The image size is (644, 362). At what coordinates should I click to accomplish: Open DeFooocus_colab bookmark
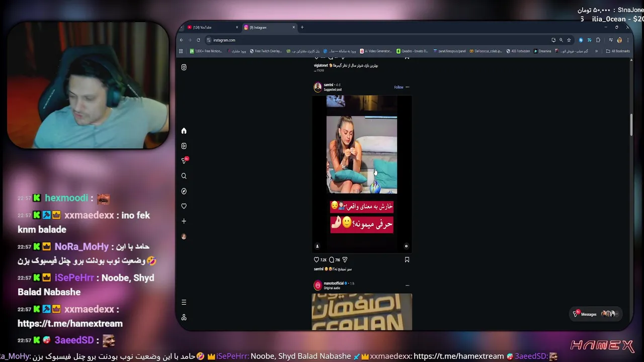tap(486, 51)
